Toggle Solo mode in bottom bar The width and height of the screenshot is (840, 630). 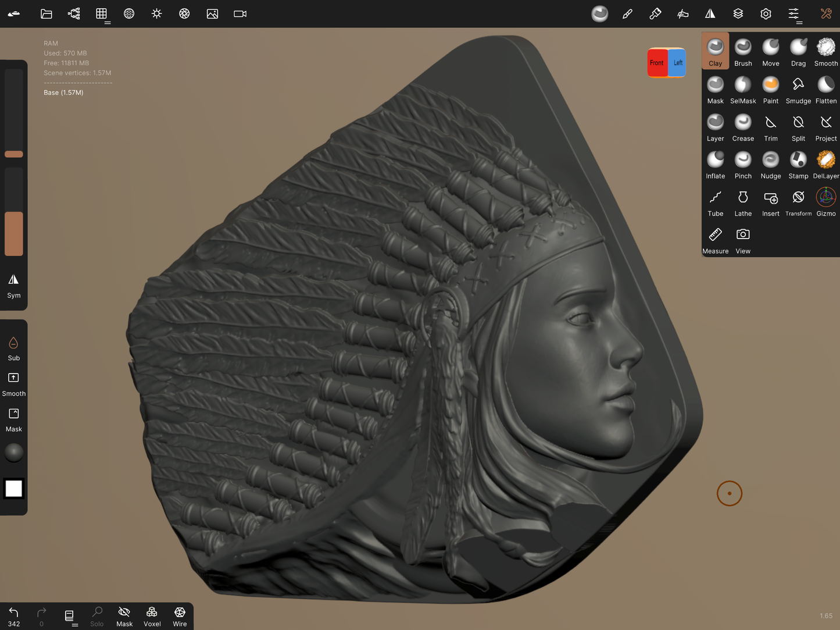(97, 616)
